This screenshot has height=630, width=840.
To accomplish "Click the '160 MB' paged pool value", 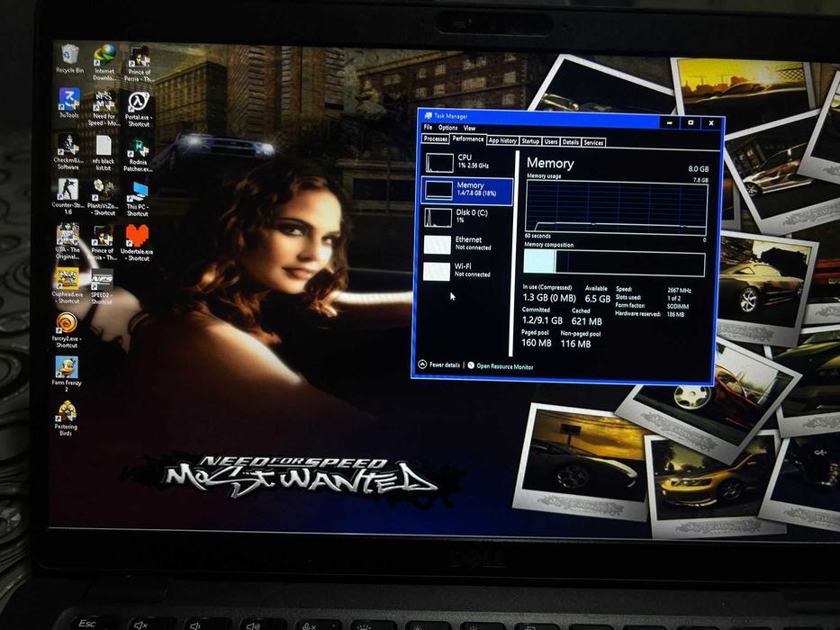I will pos(537,343).
